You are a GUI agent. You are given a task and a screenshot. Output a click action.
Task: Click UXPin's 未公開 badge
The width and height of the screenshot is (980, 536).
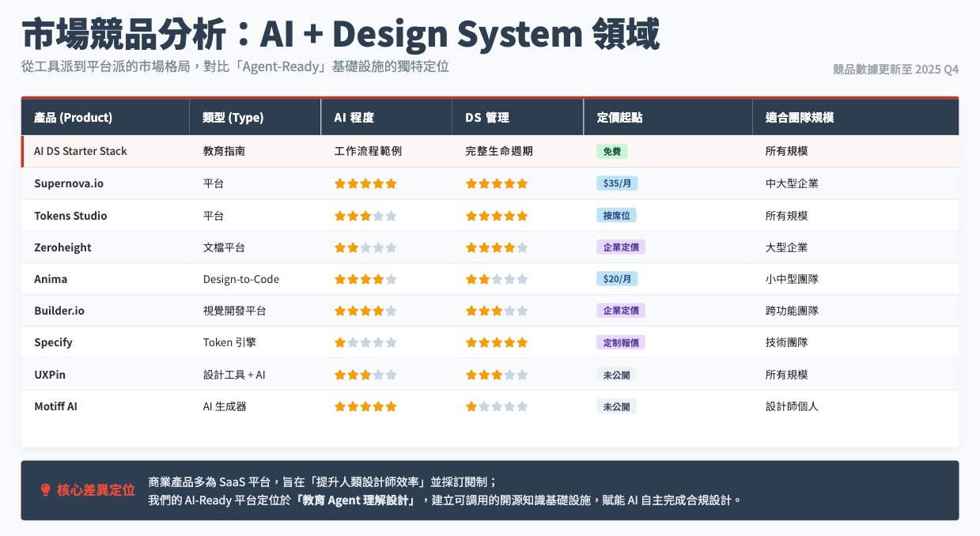pyautogui.click(x=616, y=375)
